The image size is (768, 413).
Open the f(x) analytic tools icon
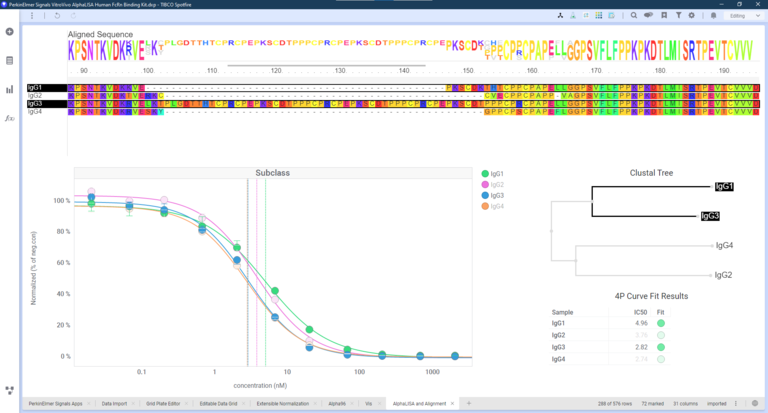click(x=9, y=118)
